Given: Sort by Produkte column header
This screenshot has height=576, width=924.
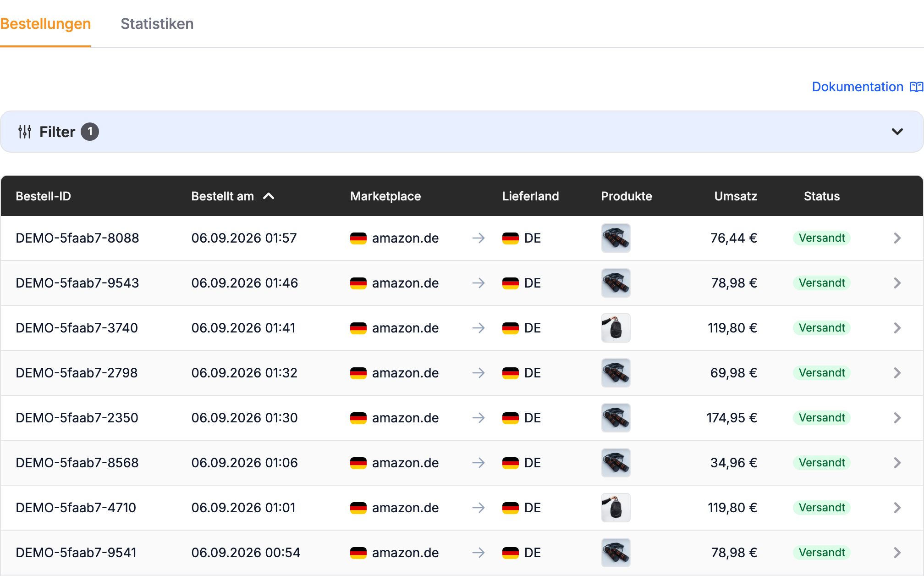Looking at the screenshot, I should 626,196.
